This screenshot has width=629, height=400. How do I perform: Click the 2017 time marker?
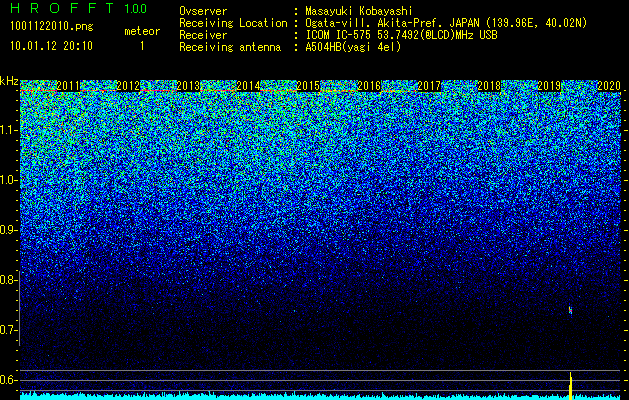(x=429, y=85)
